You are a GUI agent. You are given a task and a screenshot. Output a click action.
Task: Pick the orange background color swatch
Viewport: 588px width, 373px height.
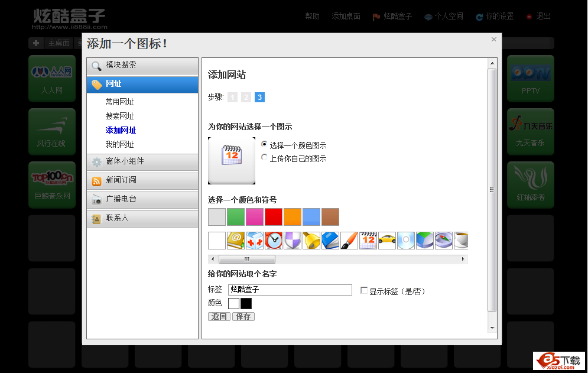tap(293, 217)
